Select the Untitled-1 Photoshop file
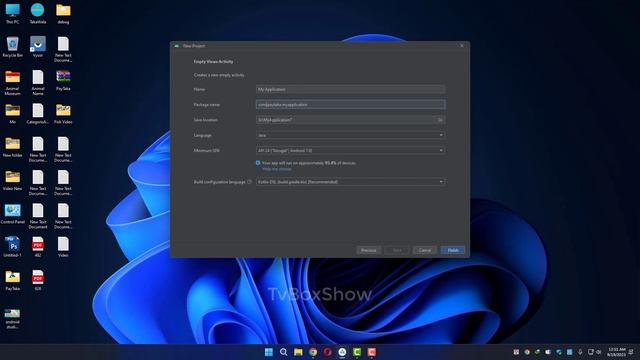640x360 pixels. pos(12,247)
